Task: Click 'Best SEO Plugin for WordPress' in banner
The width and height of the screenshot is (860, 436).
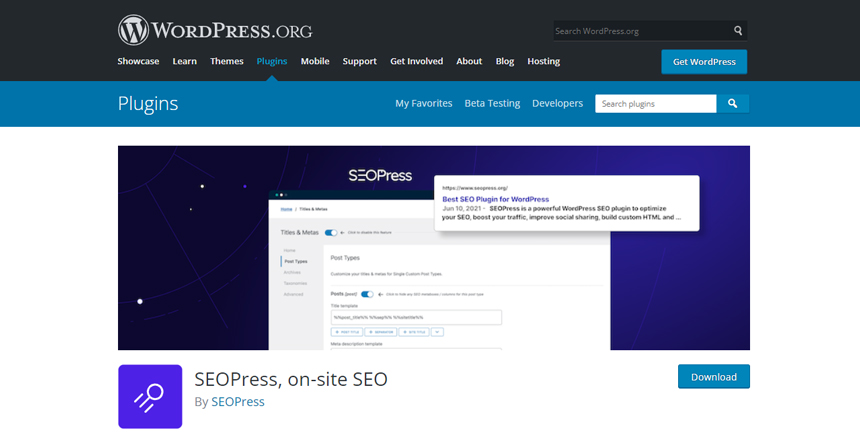Action: click(495, 199)
